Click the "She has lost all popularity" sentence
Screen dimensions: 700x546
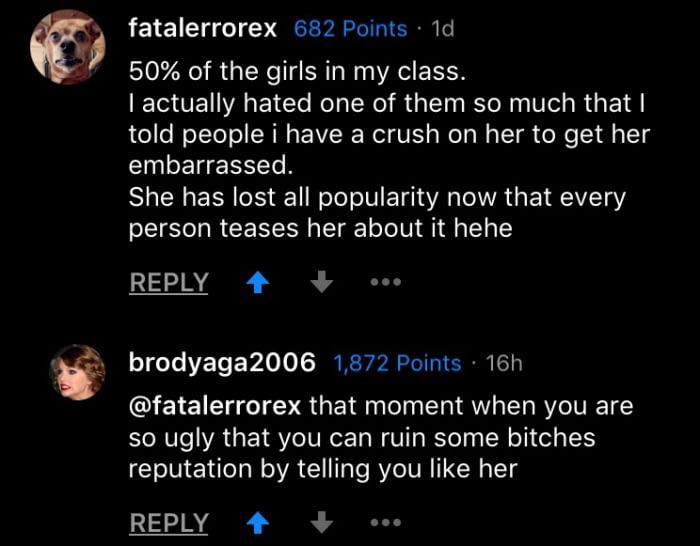click(377, 197)
